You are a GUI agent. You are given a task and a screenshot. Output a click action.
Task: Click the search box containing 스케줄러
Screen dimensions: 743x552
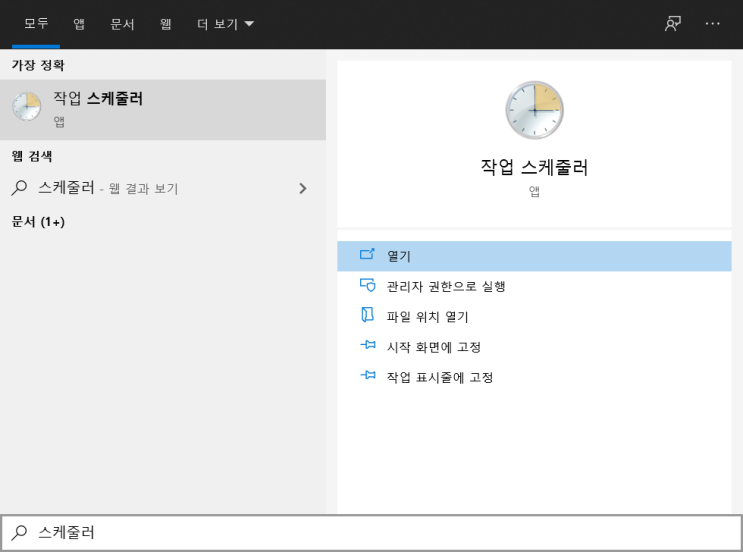[372, 533]
